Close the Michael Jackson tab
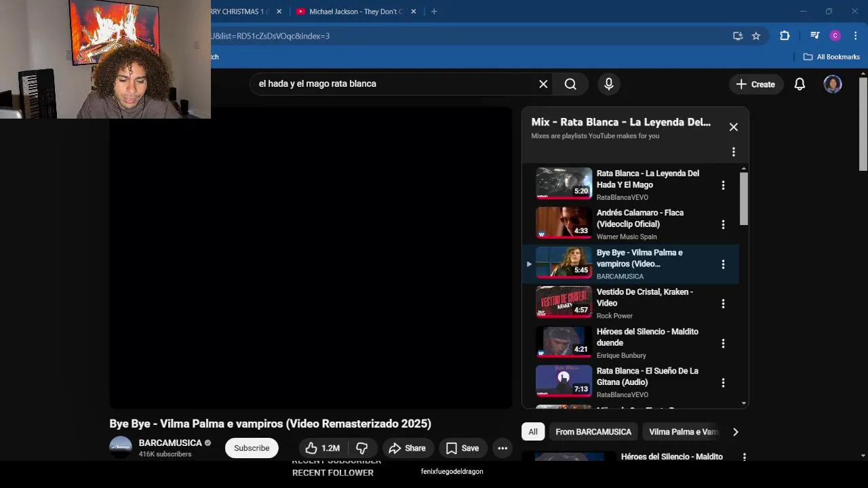 point(414,12)
